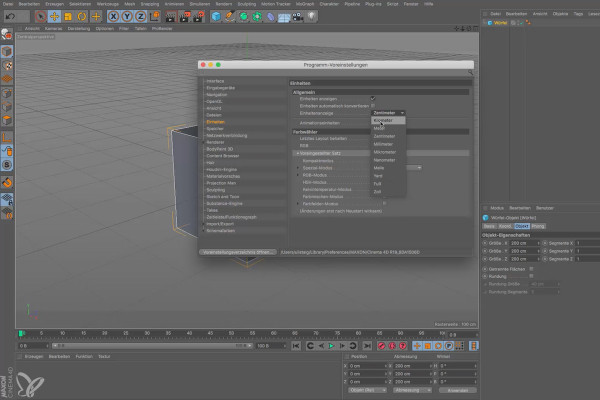Activate the Scale tool
This screenshot has height=400, width=600.
coord(68,16)
